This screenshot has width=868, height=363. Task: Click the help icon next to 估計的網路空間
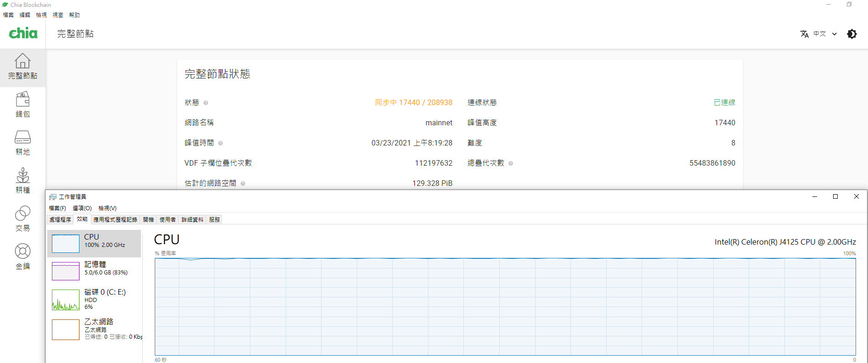[x=243, y=184]
